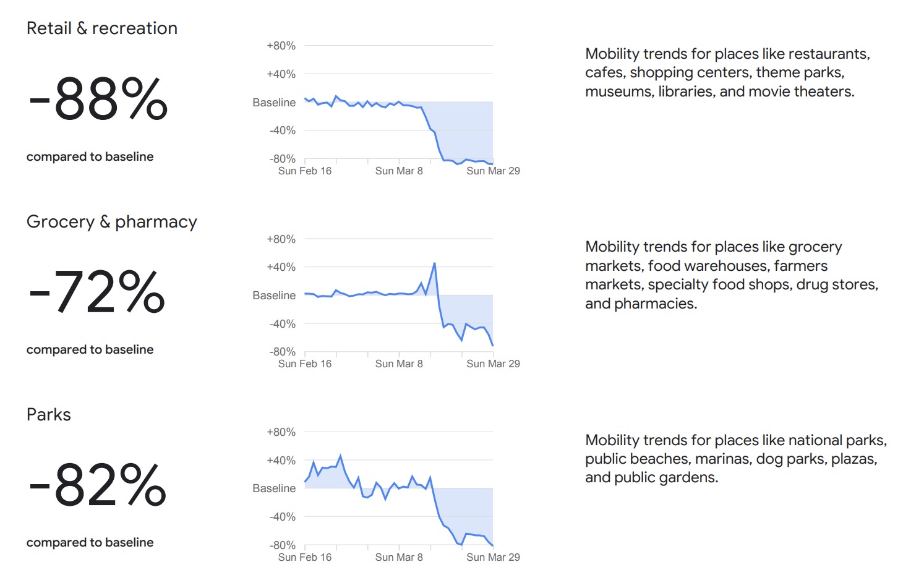Click the Parks section heading

pos(49,414)
